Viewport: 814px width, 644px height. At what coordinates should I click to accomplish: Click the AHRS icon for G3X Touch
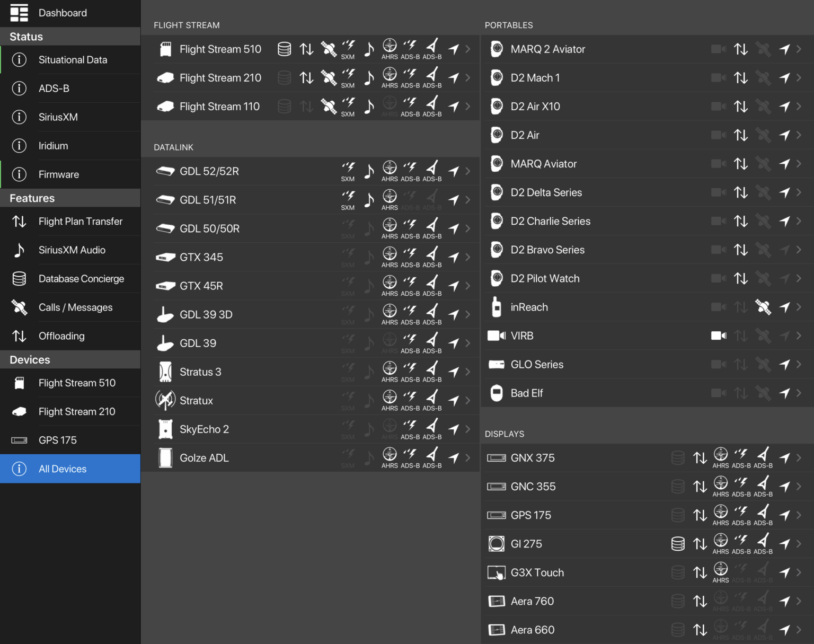click(720, 572)
